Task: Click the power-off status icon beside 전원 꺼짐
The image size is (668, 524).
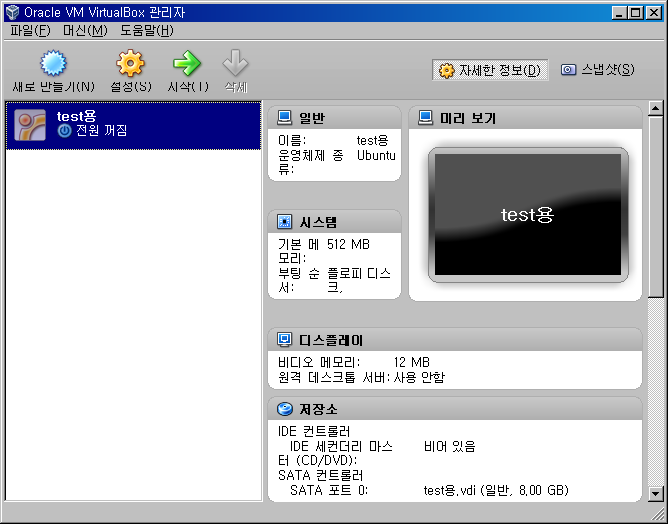Action: (x=64, y=130)
